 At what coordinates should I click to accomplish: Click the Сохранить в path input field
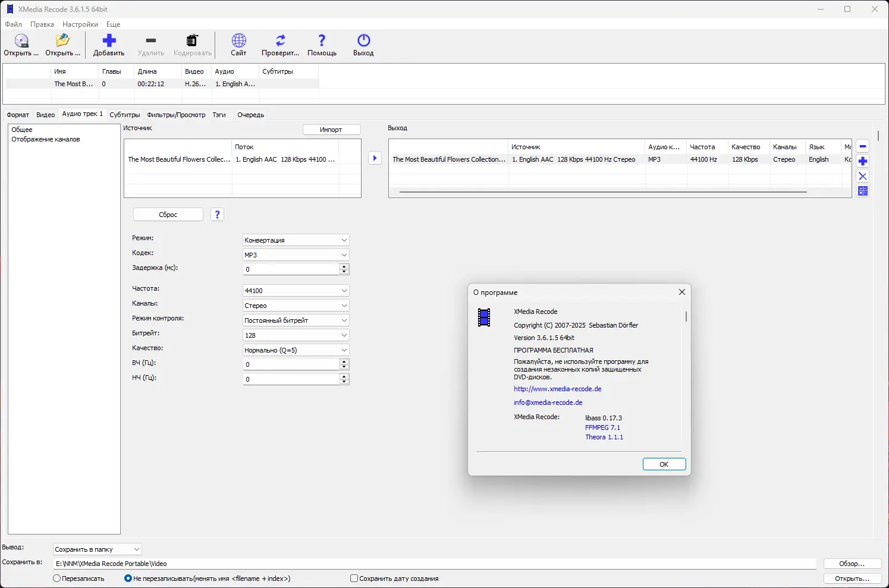pyautogui.click(x=434, y=564)
